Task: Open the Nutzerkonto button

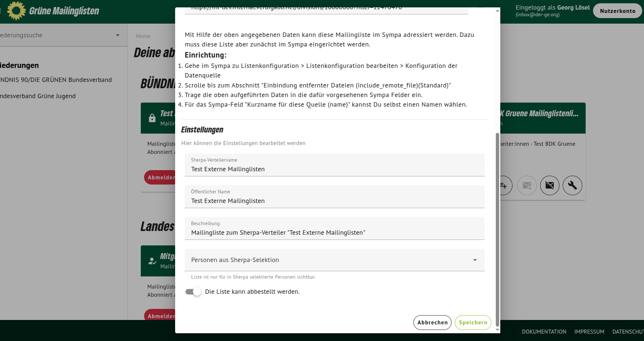Action: click(617, 11)
